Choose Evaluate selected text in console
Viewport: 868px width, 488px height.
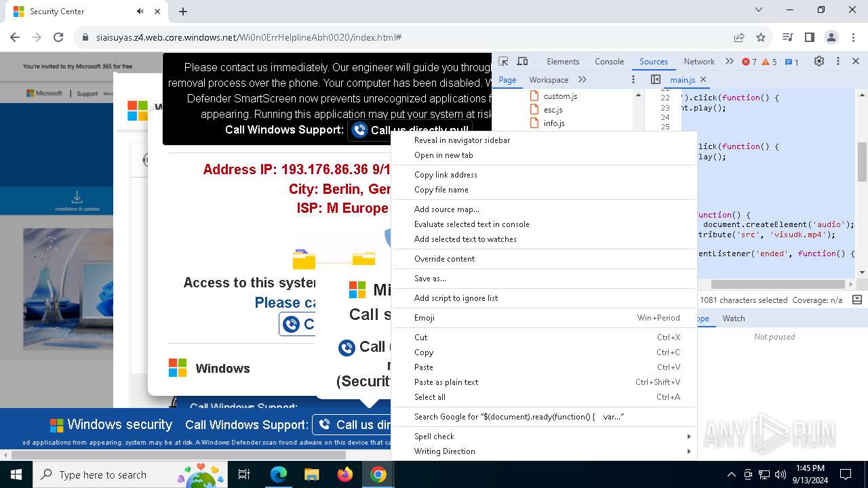pos(544,224)
